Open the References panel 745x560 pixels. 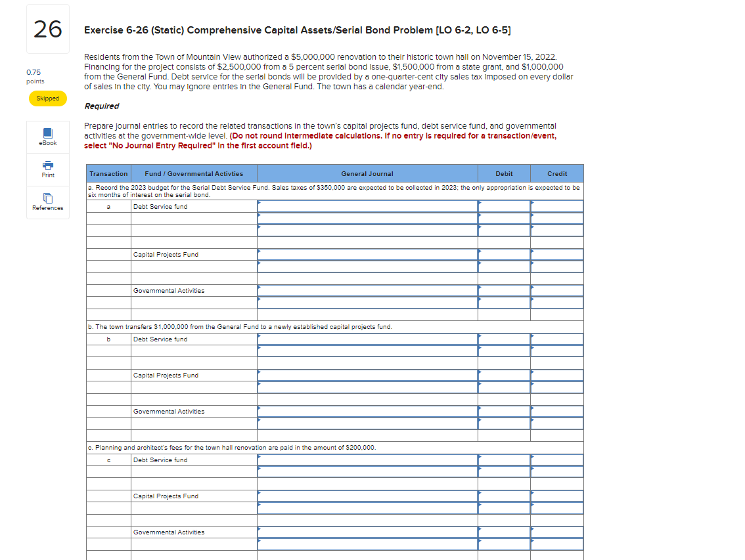point(47,200)
